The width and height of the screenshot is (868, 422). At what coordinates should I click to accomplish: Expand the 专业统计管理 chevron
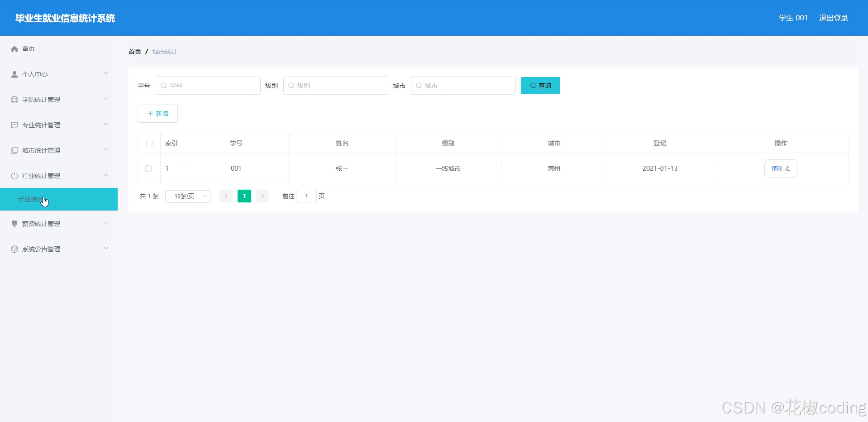coord(106,124)
